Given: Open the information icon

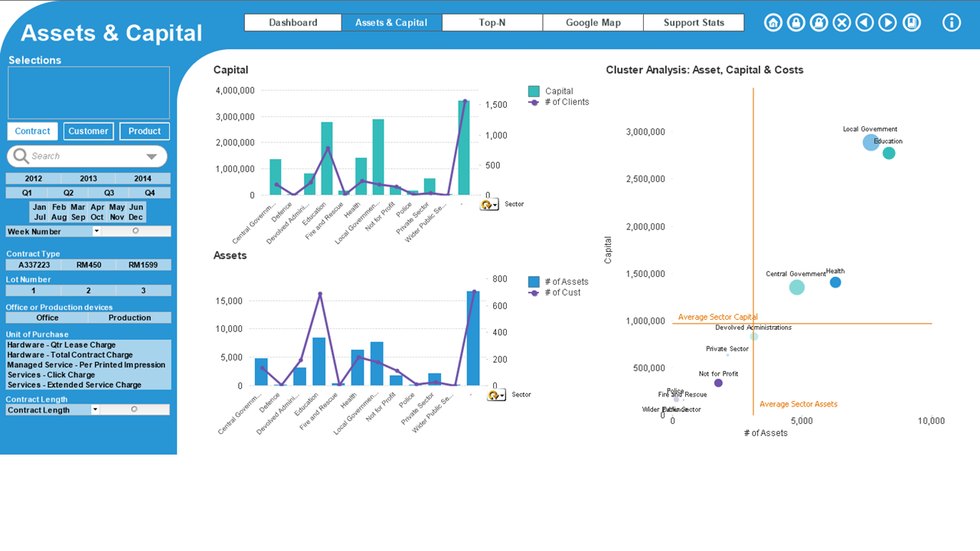Looking at the screenshot, I should tap(951, 23).
